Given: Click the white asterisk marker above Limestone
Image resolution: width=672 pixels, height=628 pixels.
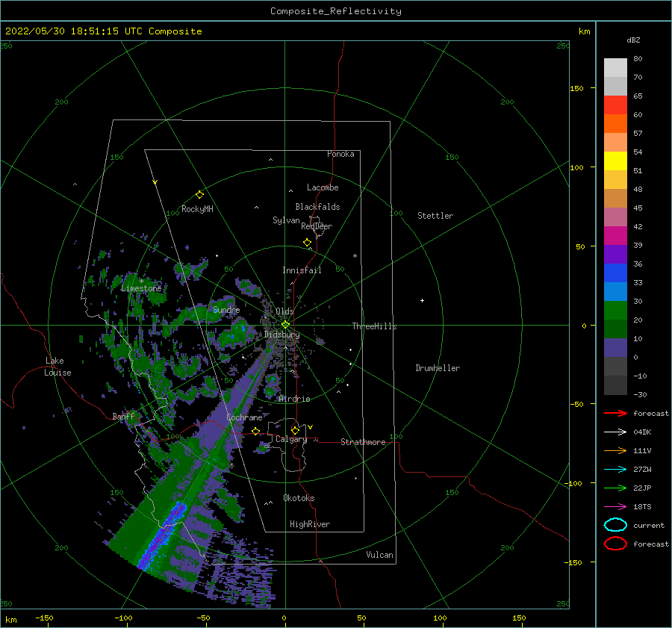Looking at the screenshot, I should [x=141, y=282].
